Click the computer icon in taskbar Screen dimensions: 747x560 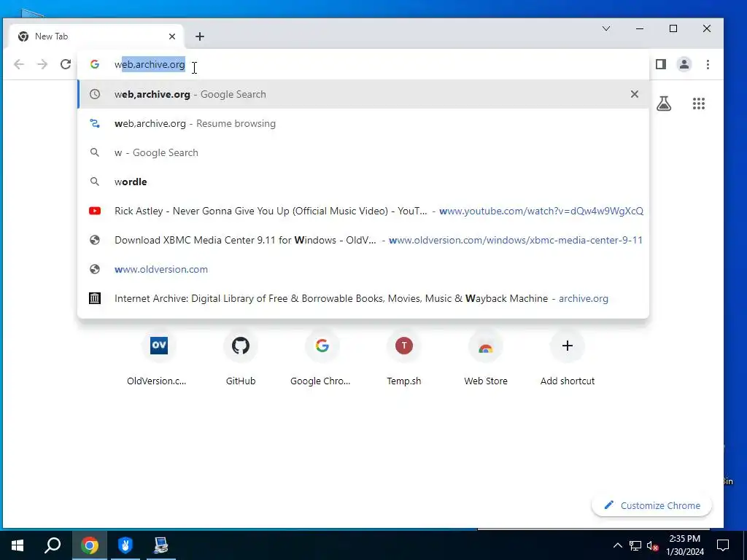click(x=161, y=545)
